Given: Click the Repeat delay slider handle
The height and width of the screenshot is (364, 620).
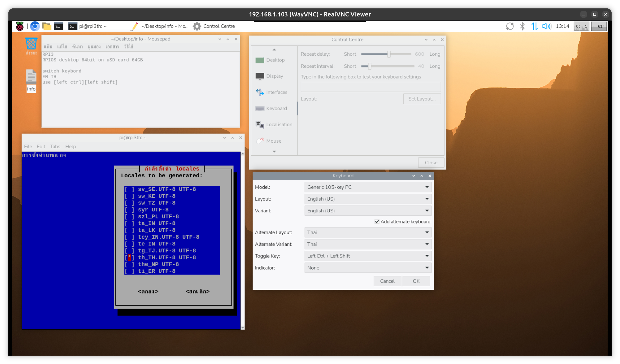Looking at the screenshot, I should pyautogui.click(x=389, y=54).
